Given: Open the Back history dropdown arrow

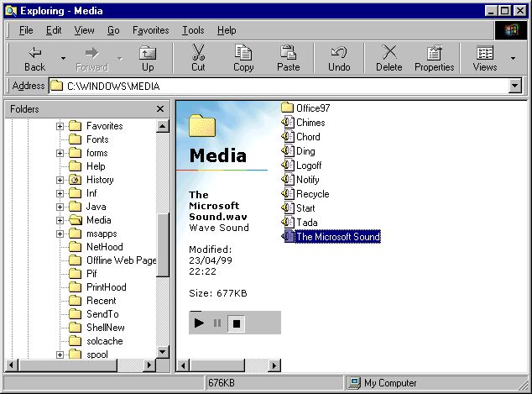Looking at the screenshot, I should point(63,59).
